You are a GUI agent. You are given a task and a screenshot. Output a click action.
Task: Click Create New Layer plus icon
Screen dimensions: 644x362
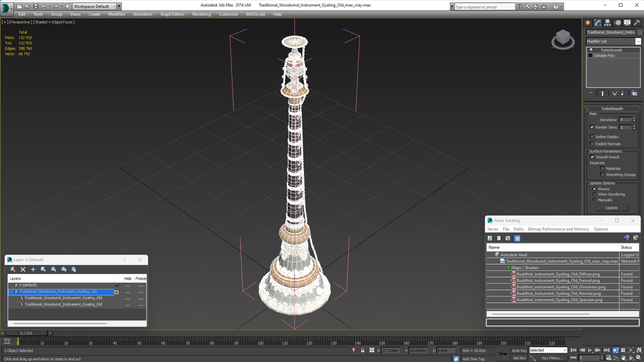click(x=33, y=269)
